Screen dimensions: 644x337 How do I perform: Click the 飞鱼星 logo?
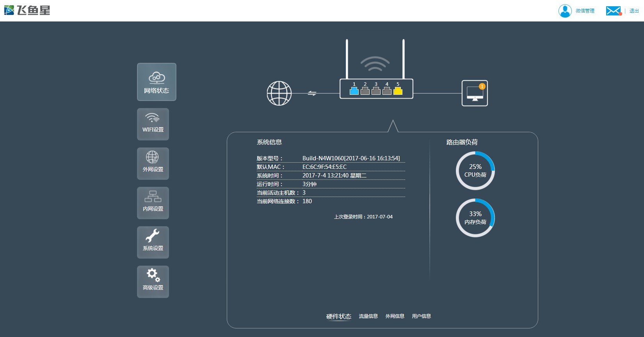click(27, 11)
